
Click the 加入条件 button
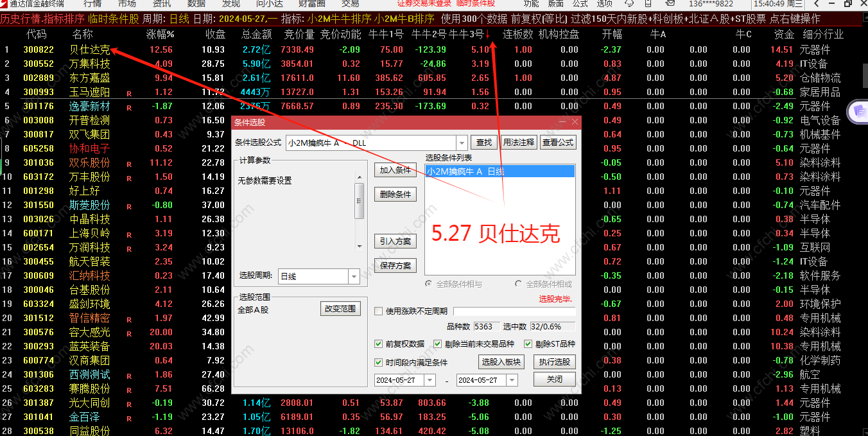coord(395,170)
